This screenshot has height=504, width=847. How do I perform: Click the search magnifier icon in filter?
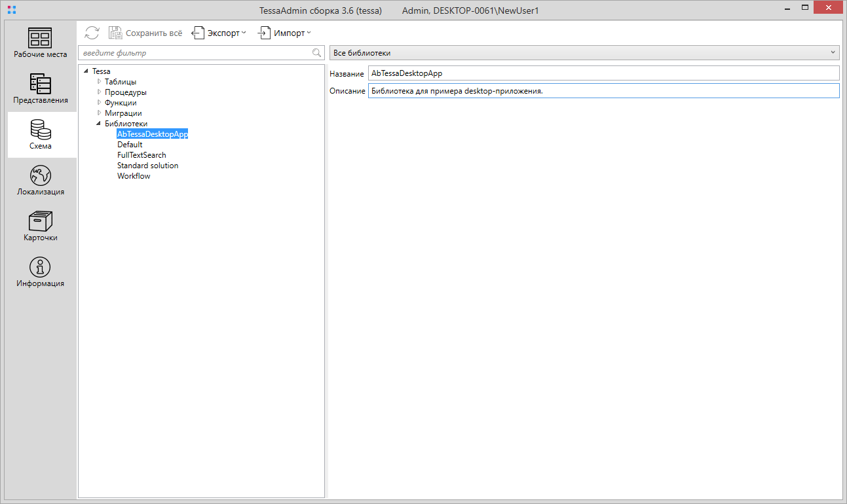(x=316, y=53)
